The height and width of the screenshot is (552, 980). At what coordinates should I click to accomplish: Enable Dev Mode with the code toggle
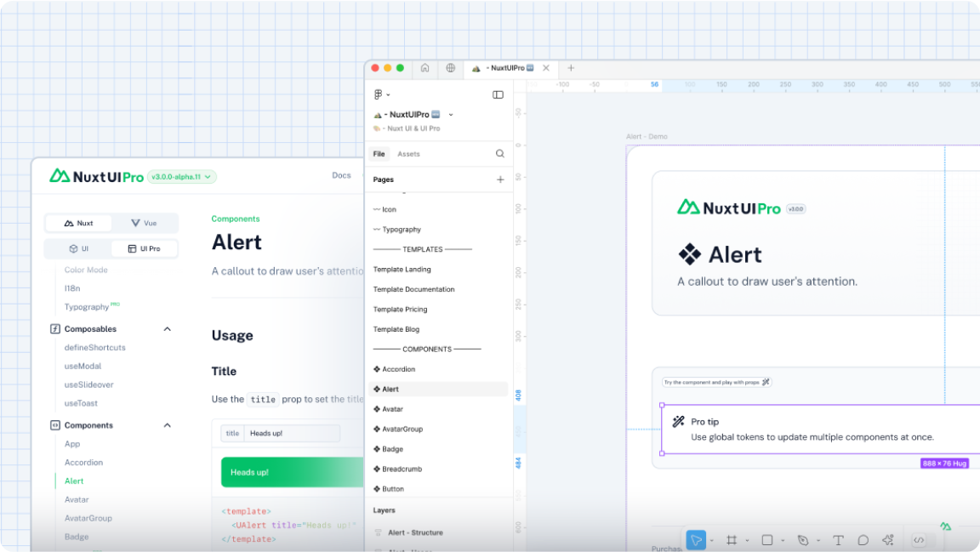point(919,539)
